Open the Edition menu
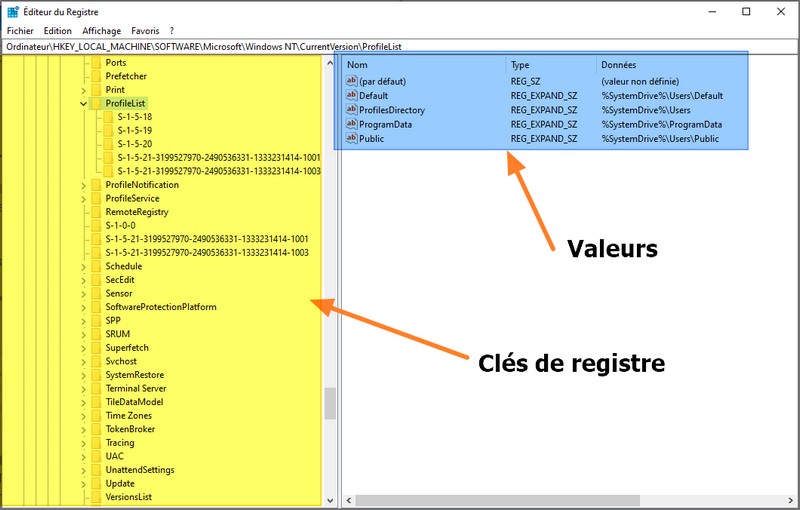The width and height of the screenshot is (800, 510). (58, 31)
